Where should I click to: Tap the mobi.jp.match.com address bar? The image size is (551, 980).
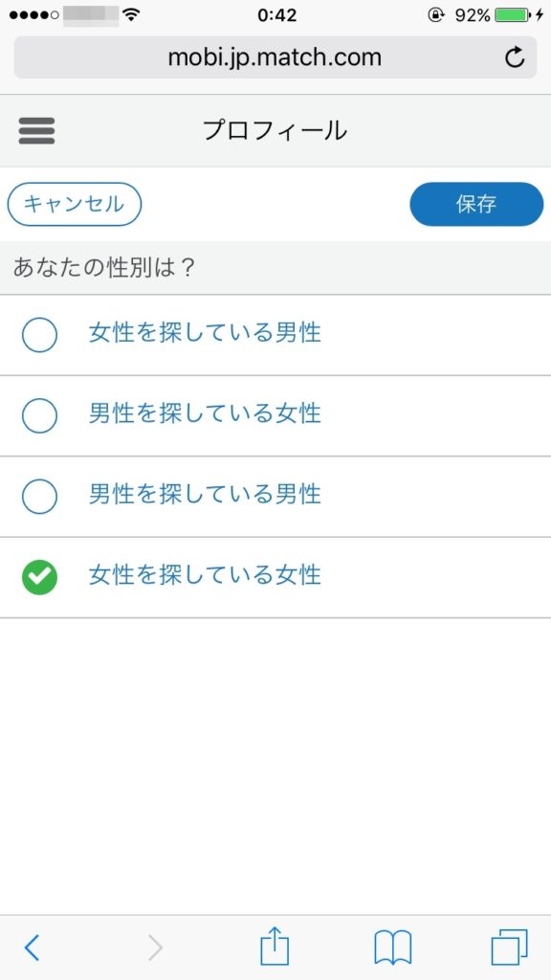275,57
